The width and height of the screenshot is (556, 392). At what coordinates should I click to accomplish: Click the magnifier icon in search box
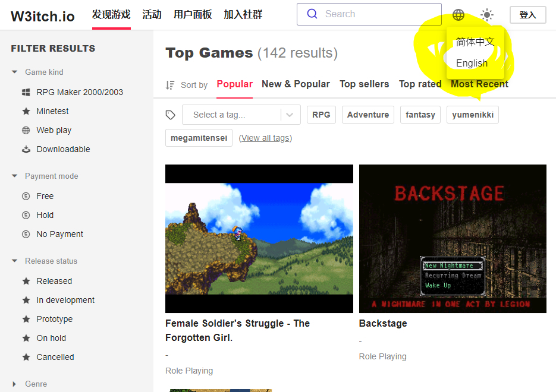coord(312,14)
